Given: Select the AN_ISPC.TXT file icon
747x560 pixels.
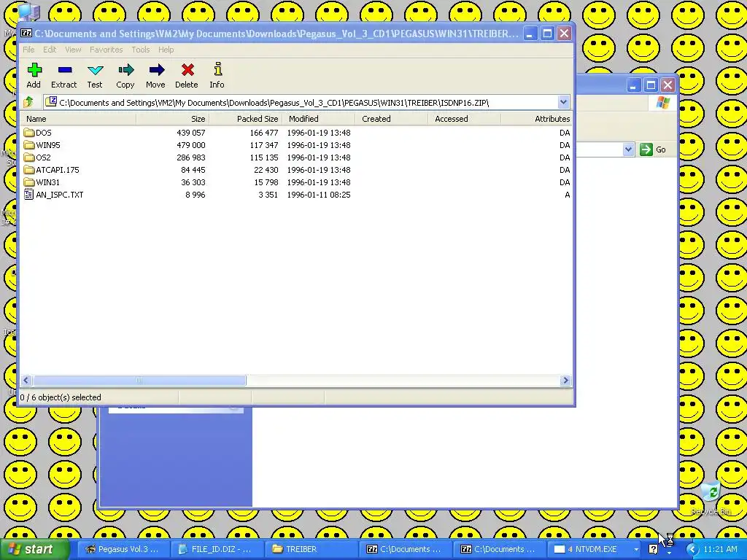Looking at the screenshot, I should click(x=28, y=194).
